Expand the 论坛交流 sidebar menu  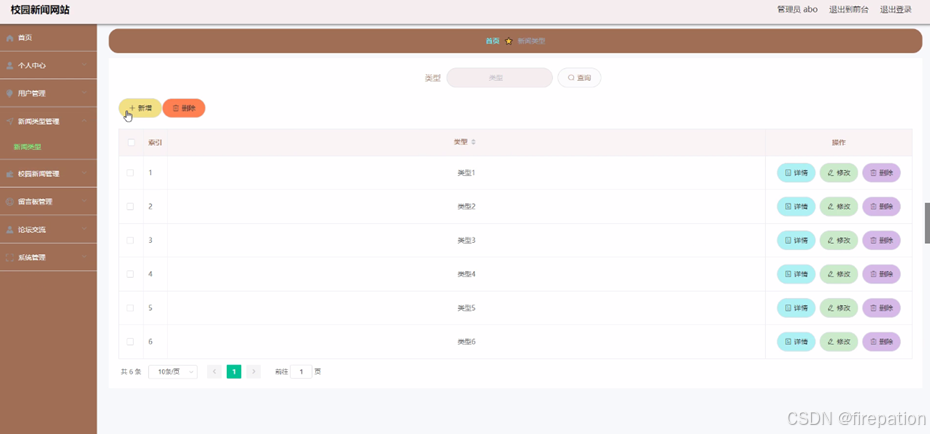[49, 229]
